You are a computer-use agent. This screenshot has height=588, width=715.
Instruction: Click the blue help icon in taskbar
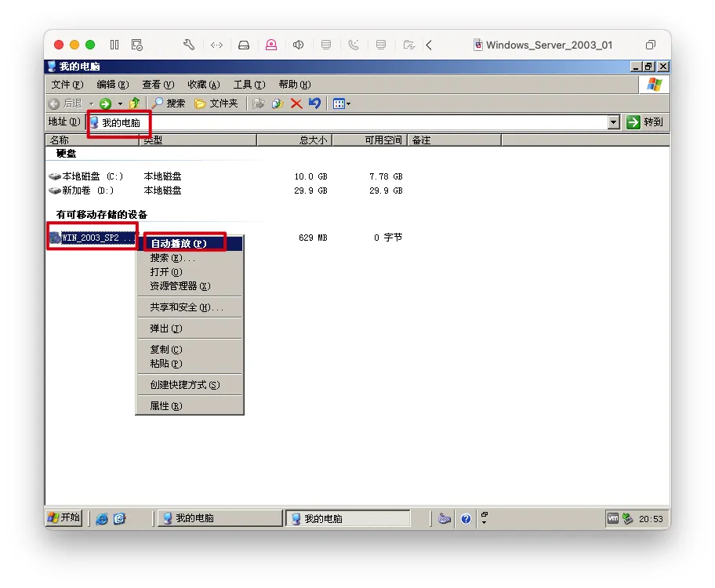(466, 519)
